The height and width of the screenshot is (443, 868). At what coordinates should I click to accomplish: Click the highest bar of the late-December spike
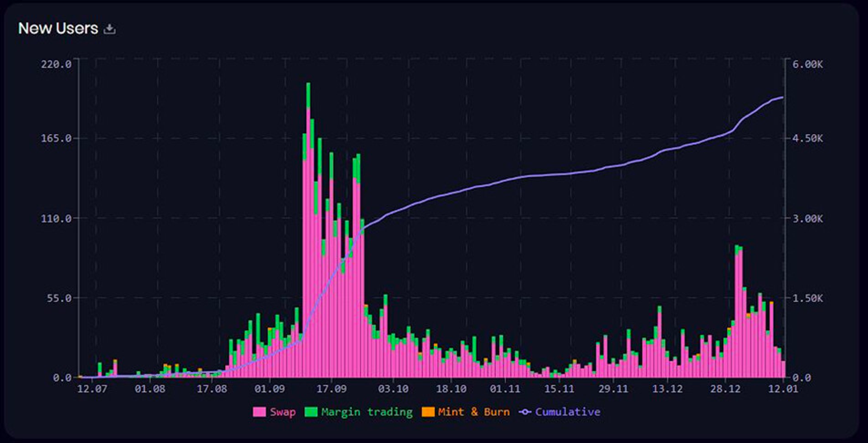[737, 313]
